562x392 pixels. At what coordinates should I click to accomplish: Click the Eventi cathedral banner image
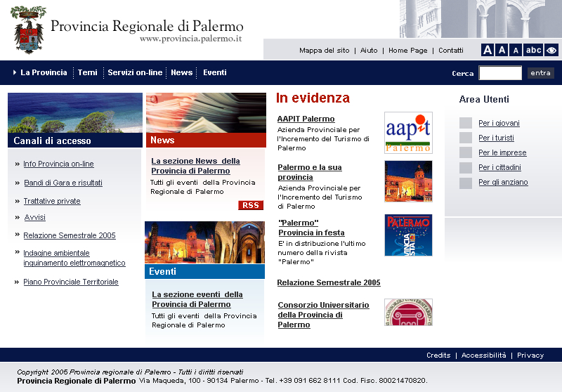pyautogui.click(x=204, y=242)
